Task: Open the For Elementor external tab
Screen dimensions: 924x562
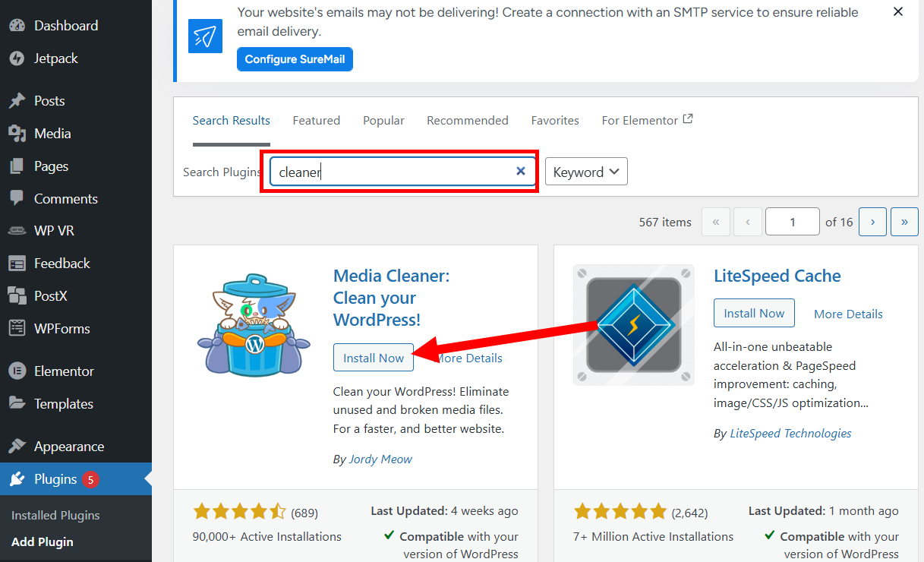Action: (647, 120)
